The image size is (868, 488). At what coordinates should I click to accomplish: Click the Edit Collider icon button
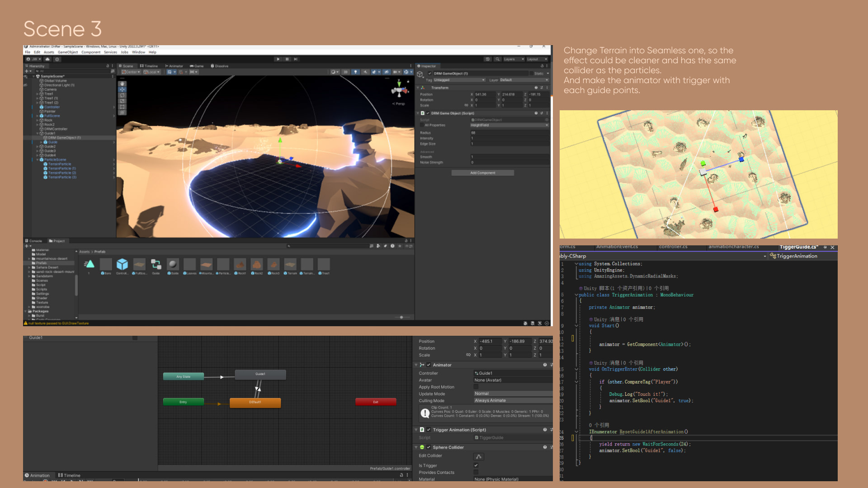(x=478, y=456)
